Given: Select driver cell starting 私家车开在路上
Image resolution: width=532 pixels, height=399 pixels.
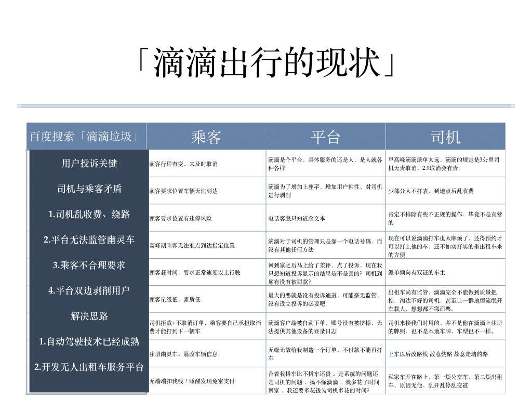Looking at the screenshot, I should 445,381.
